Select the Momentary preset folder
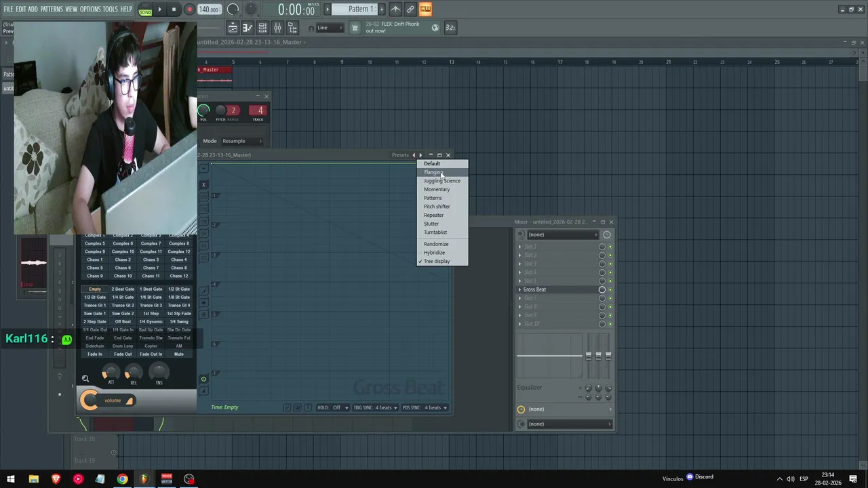 pyautogui.click(x=442, y=189)
